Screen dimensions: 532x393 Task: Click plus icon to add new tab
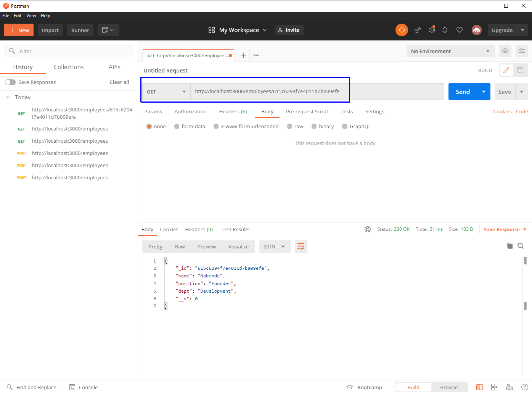243,55
